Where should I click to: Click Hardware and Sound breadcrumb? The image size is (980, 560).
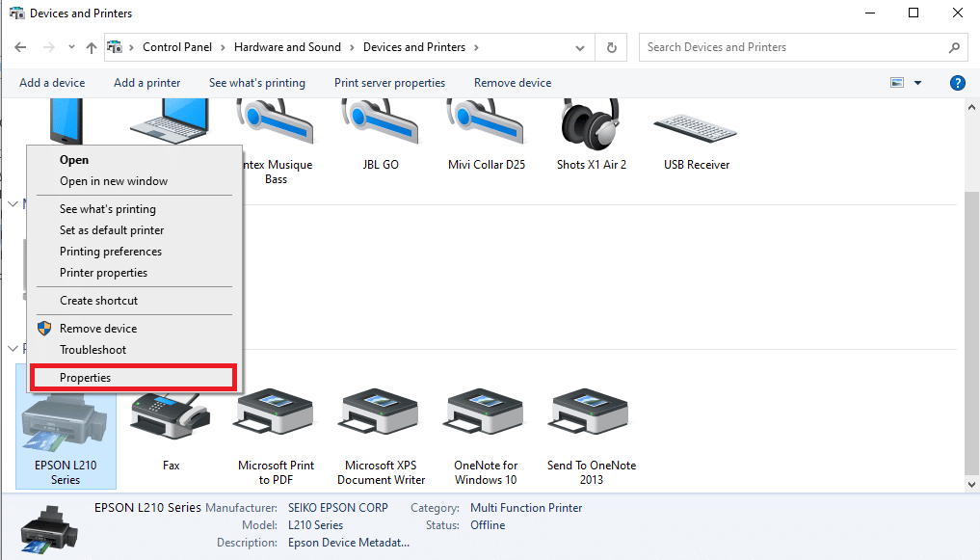coord(287,47)
